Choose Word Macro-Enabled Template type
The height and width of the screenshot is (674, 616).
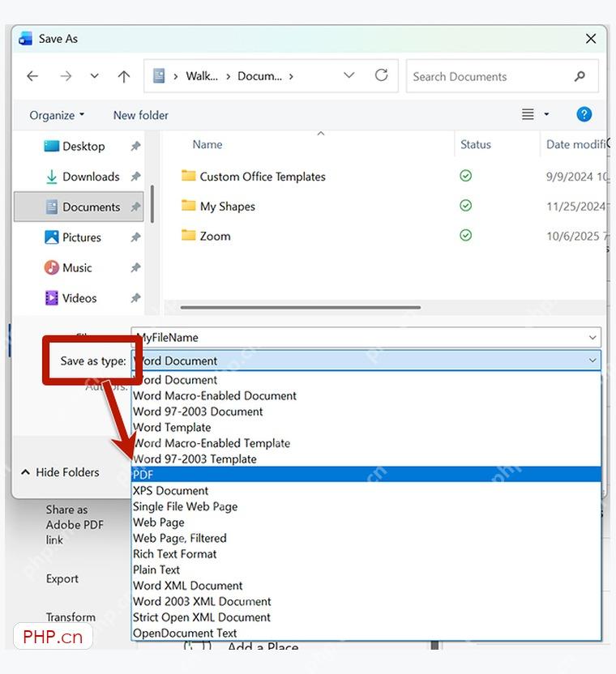[366, 444]
